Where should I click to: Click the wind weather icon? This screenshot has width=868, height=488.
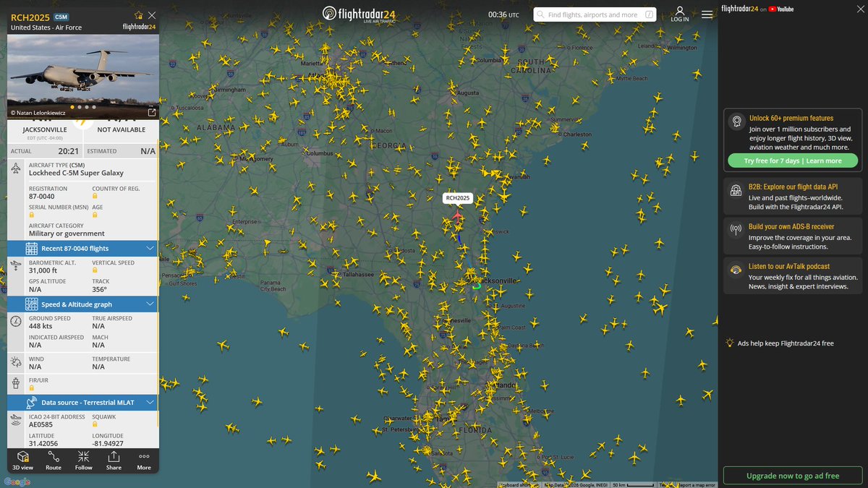pyautogui.click(x=16, y=362)
